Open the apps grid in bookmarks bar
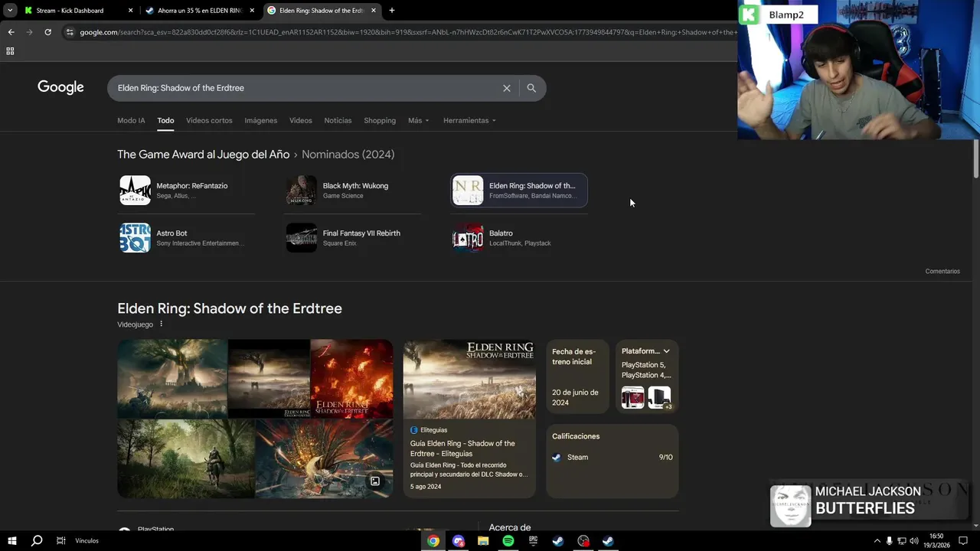 pos(10,51)
